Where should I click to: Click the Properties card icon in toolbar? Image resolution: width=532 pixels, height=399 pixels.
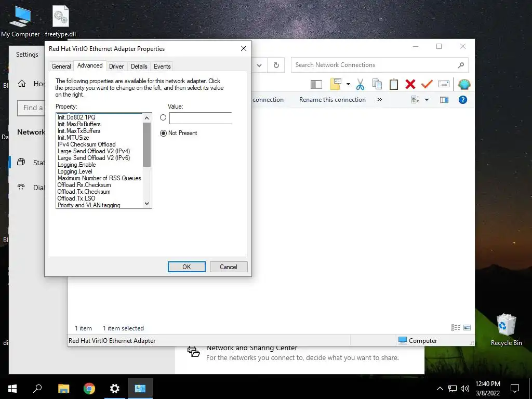pyautogui.click(x=444, y=84)
